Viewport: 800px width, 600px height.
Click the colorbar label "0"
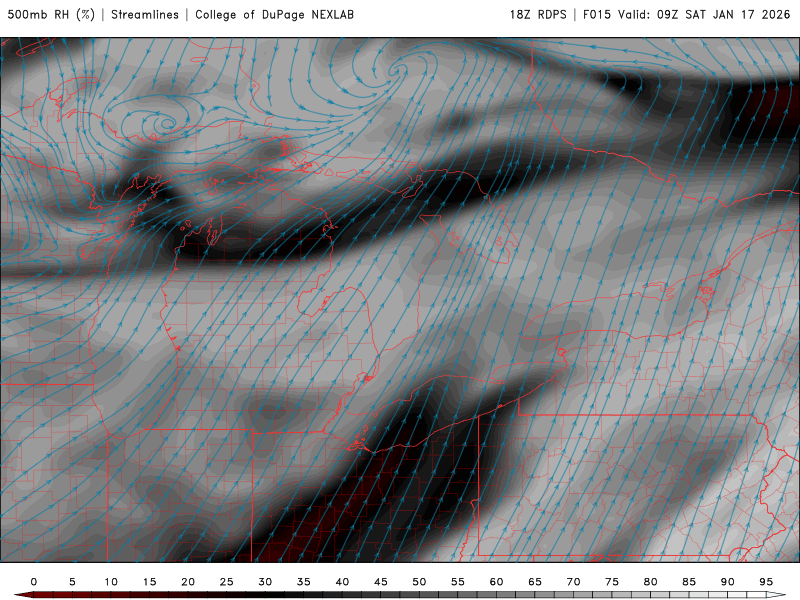coord(34,582)
